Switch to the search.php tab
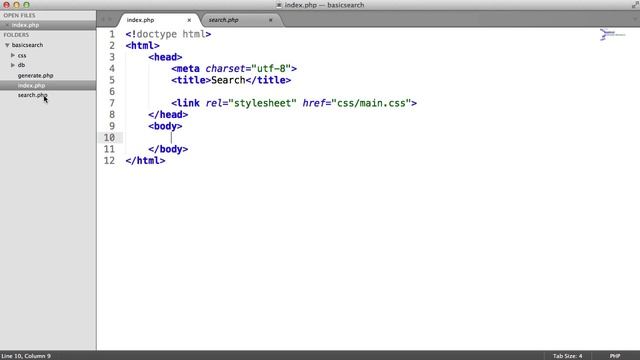The height and width of the screenshot is (360, 640). click(223, 20)
